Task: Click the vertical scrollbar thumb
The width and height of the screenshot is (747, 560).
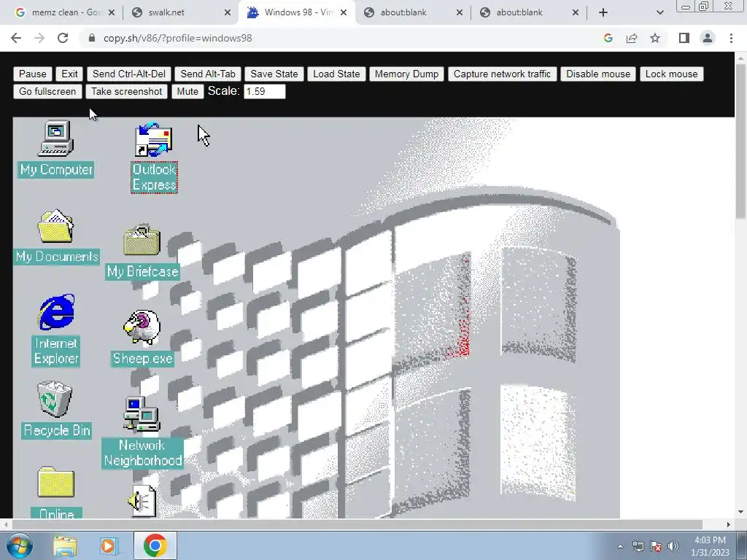Action: (741, 141)
